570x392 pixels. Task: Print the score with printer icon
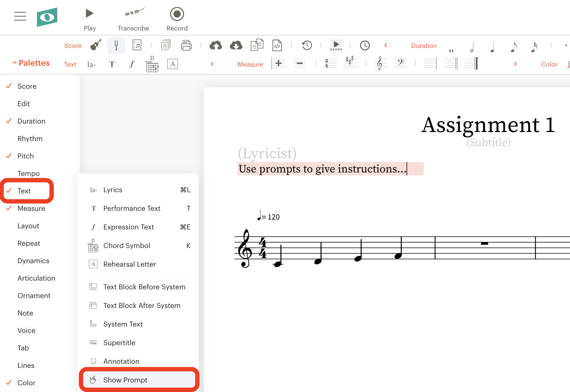pos(186,45)
